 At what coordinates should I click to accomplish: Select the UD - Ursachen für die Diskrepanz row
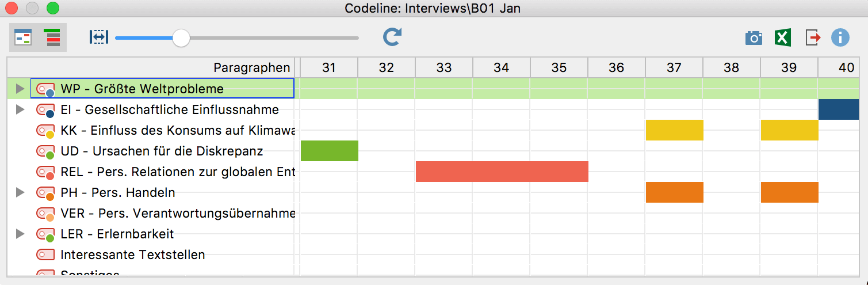(x=161, y=151)
